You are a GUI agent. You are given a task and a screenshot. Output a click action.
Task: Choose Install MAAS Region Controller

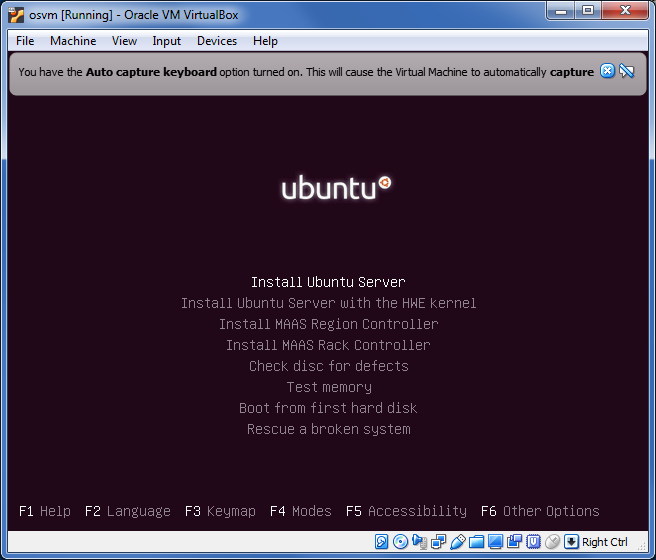point(328,324)
